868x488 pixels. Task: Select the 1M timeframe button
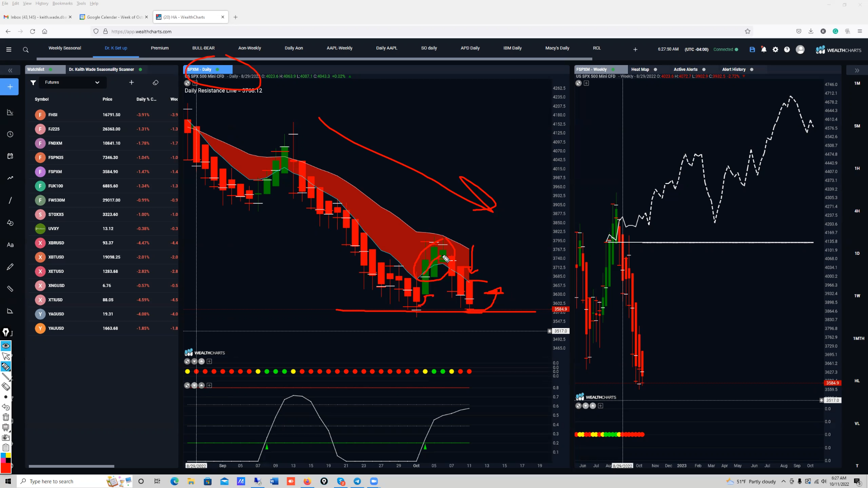click(857, 83)
